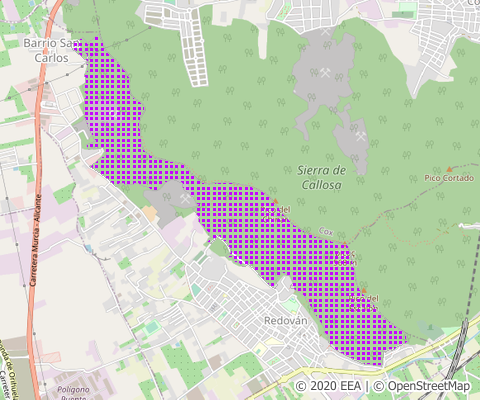Select the crossed-hammers icon in the large central quarry
480x400 pixels.
(325, 73)
